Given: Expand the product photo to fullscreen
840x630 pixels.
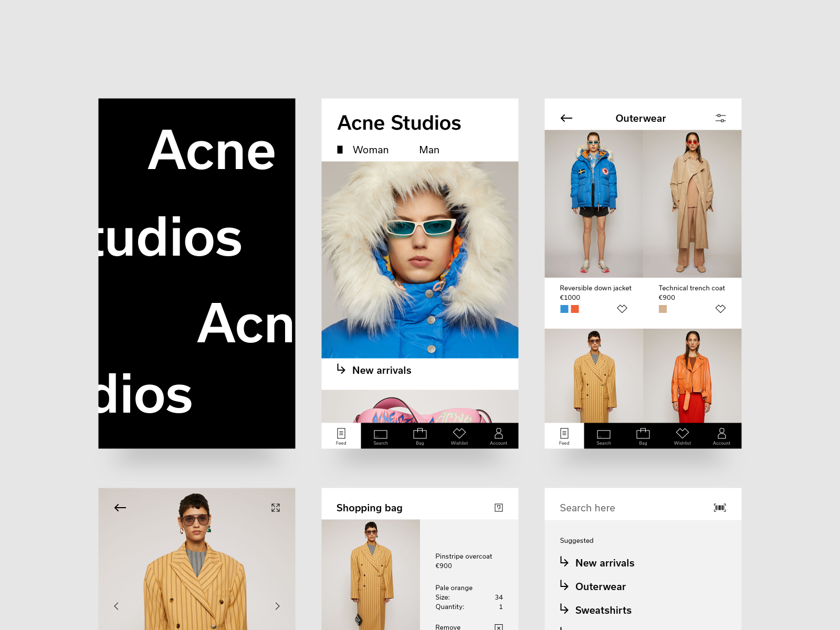Looking at the screenshot, I should pos(276,508).
